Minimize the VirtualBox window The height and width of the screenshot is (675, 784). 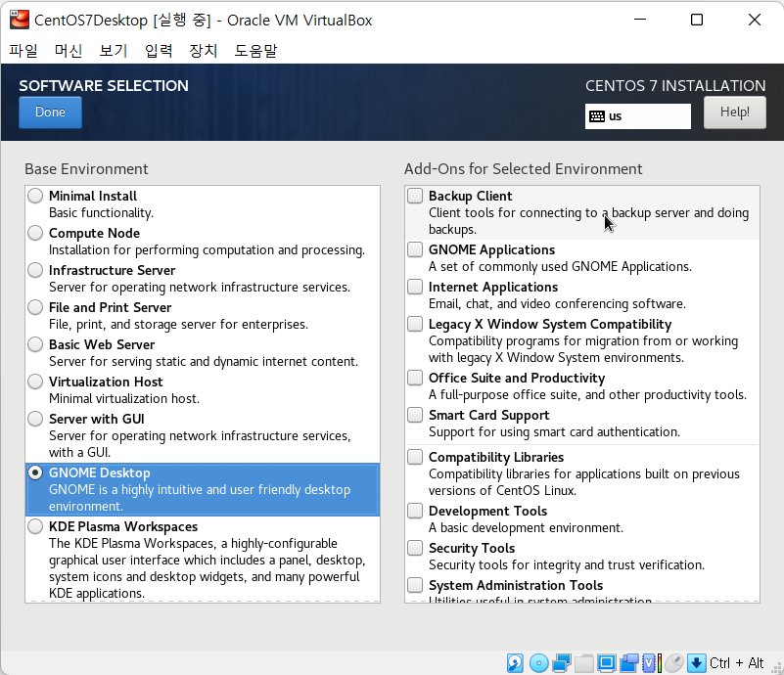point(640,20)
